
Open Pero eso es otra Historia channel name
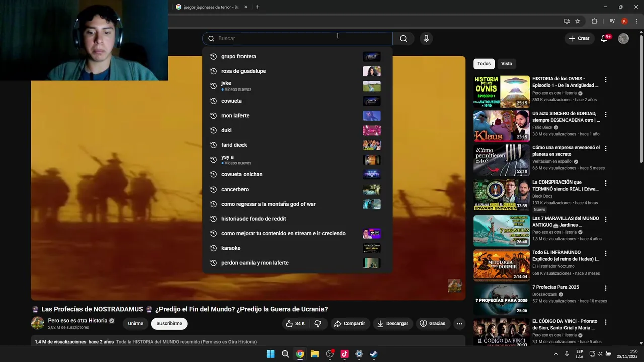77,321
